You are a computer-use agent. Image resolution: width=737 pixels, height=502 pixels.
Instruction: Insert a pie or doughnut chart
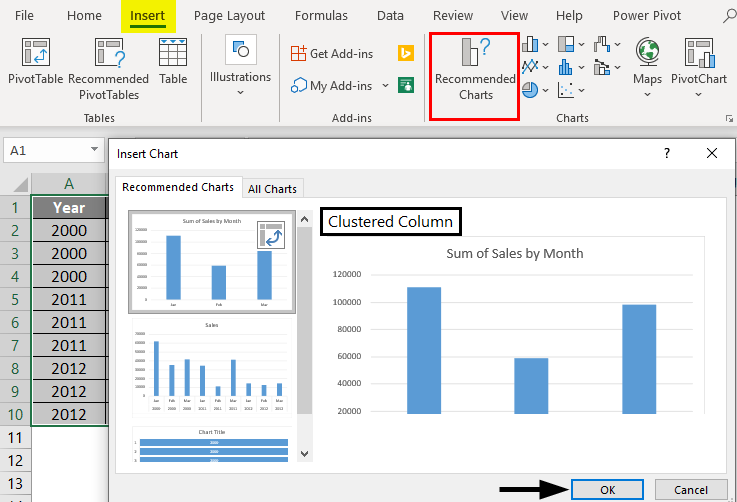point(530,89)
